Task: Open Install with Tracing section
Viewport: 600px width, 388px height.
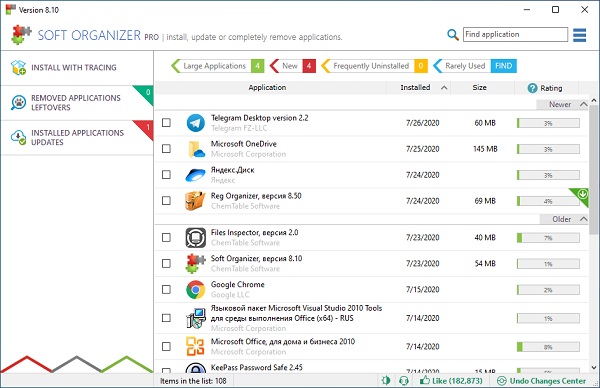Action: [77, 68]
